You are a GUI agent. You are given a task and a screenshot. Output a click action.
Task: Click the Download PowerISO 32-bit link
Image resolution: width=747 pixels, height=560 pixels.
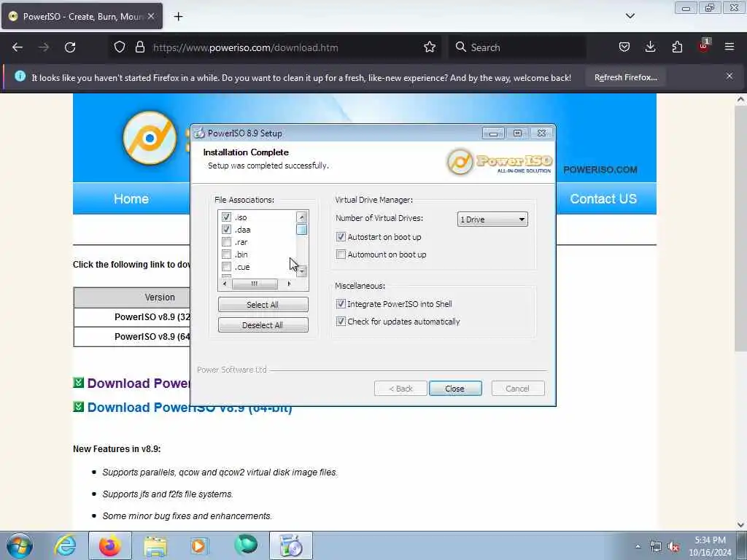click(x=139, y=384)
